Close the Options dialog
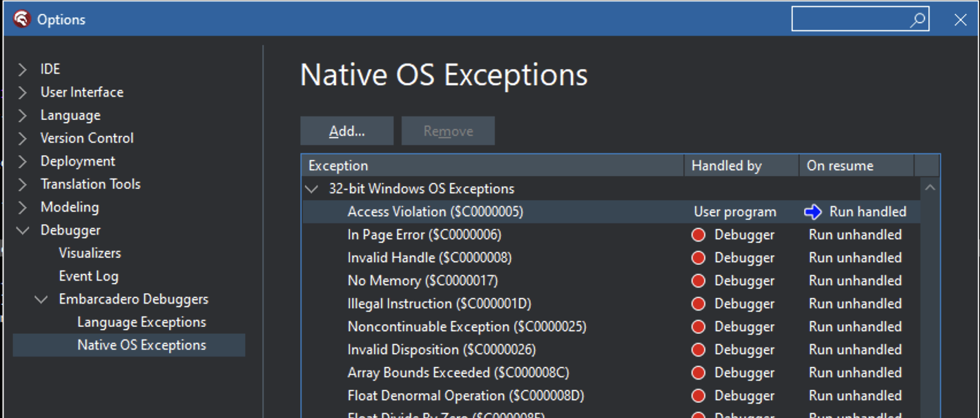This screenshot has width=980, height=418. [x=960, y=20]
